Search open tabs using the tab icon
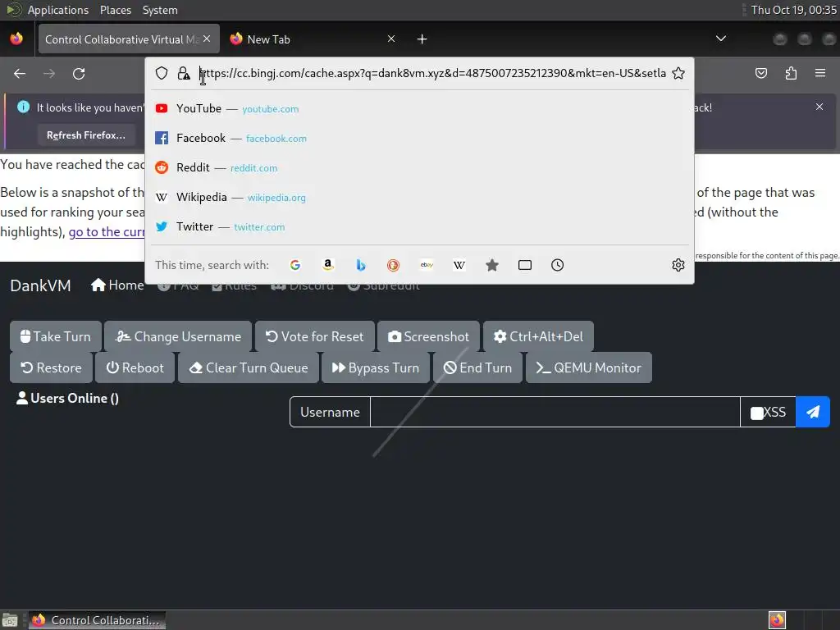Image resolution: width=840 pixels, height=630 pixels. pyautogui.click(x=525, y=265)
